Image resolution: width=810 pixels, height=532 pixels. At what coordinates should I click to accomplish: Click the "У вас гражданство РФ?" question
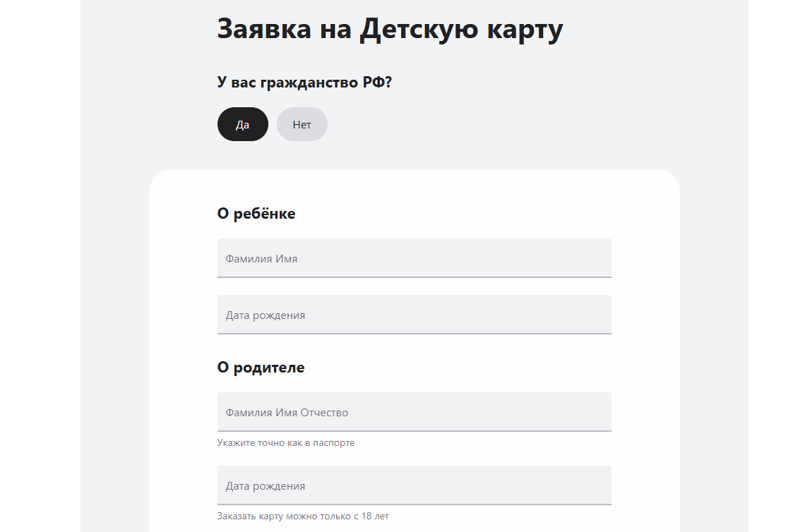304,83
